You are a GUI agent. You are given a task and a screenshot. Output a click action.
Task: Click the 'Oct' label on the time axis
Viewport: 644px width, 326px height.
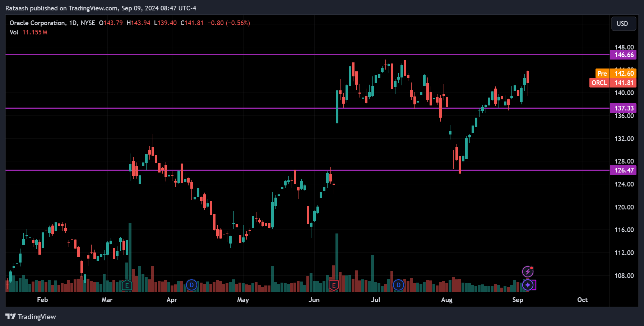coord(582,300)
